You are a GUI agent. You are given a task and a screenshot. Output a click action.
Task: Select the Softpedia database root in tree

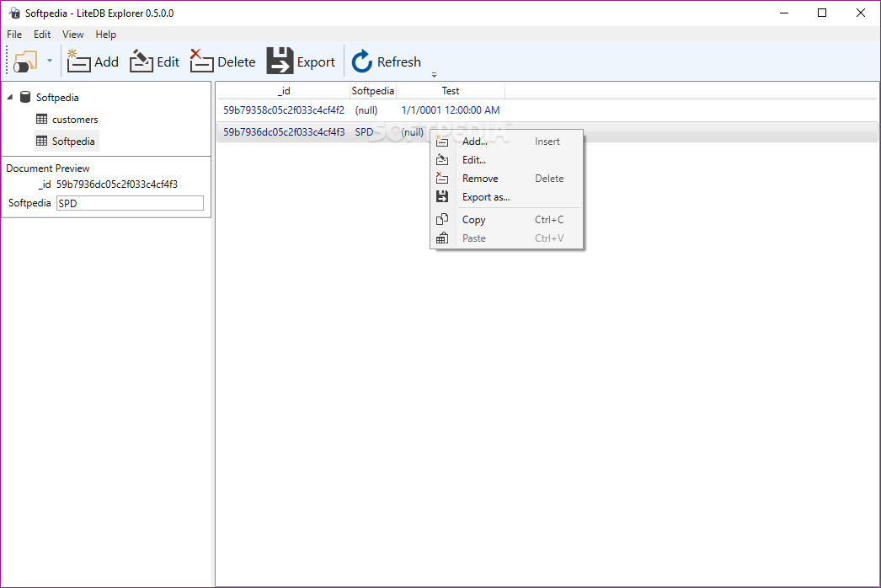pos(57,97)
